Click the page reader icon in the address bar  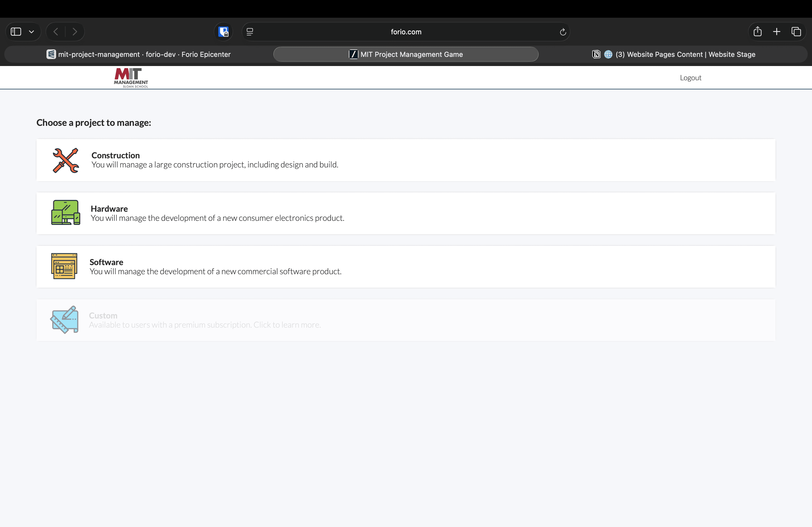pos(250,32)
